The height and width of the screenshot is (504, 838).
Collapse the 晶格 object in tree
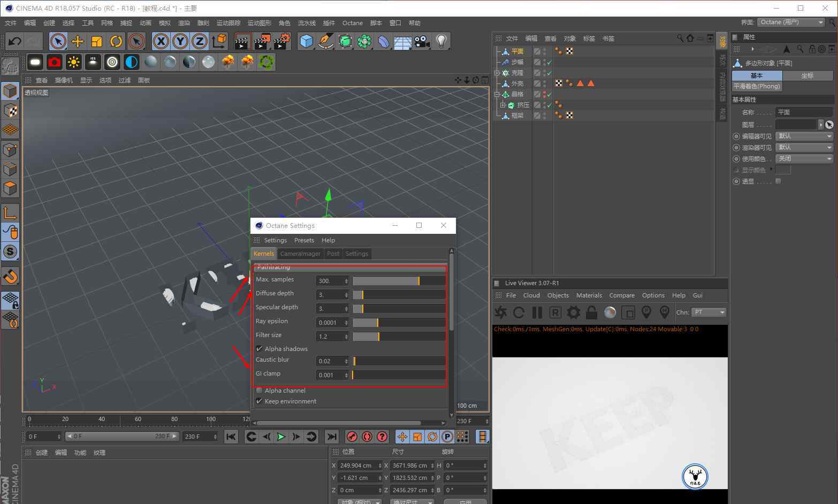point(497,94)
